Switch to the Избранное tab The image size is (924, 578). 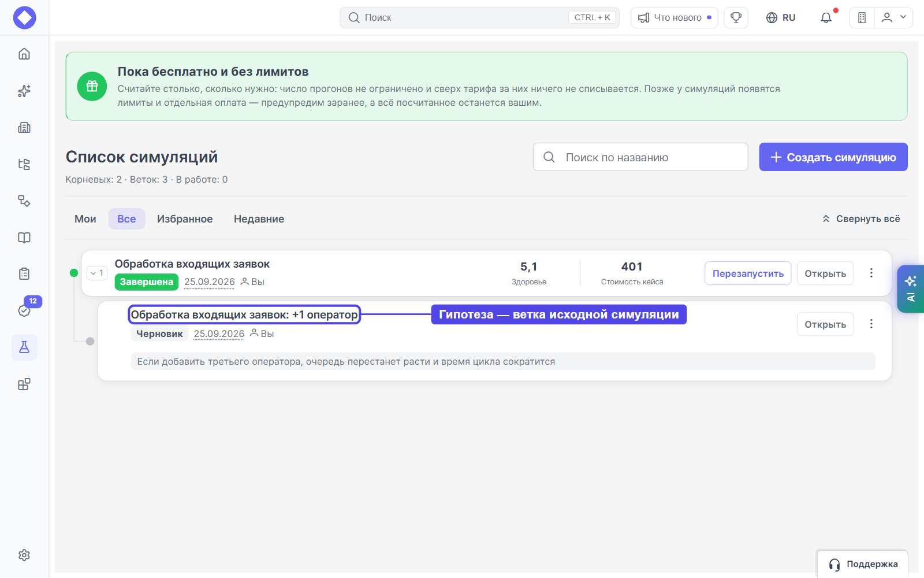185,219
